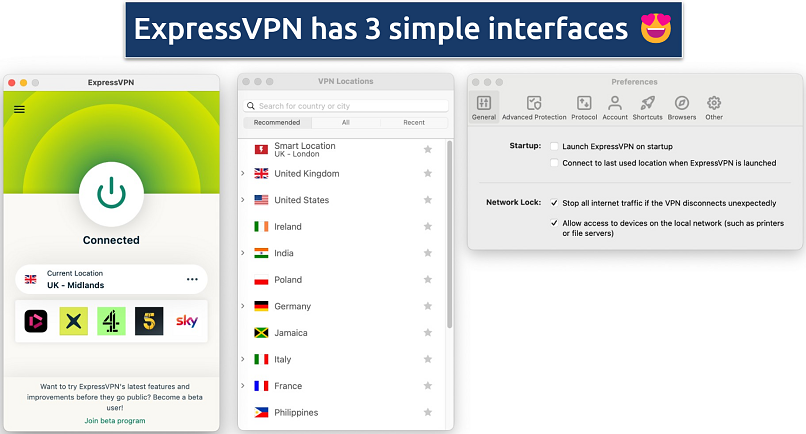Mark Germany as favorite using star
The image size is (806, 434).
[427, 306]
